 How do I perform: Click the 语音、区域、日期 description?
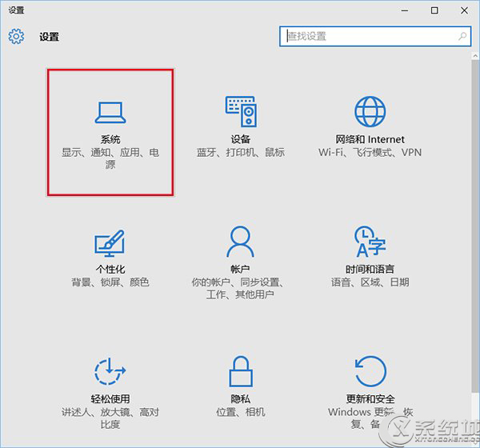tap(370, 282)
